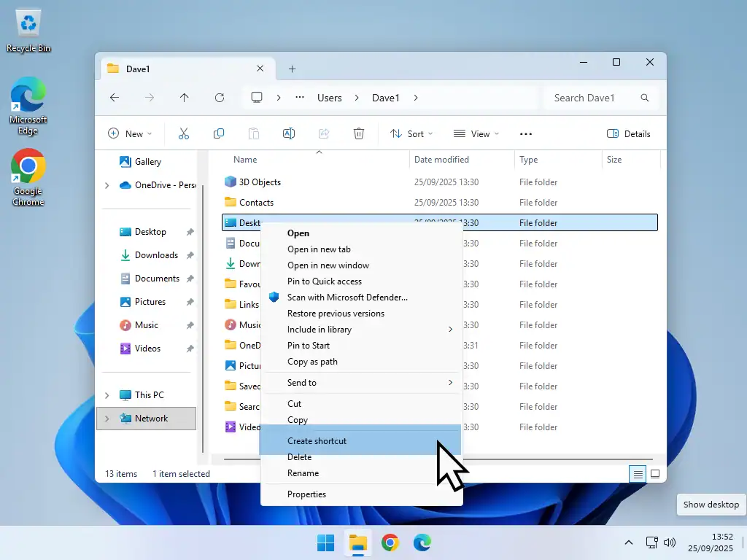Select Recycle Bin desktop icon
The width and height of the screenshot is (747, 560).
(28, 31)
